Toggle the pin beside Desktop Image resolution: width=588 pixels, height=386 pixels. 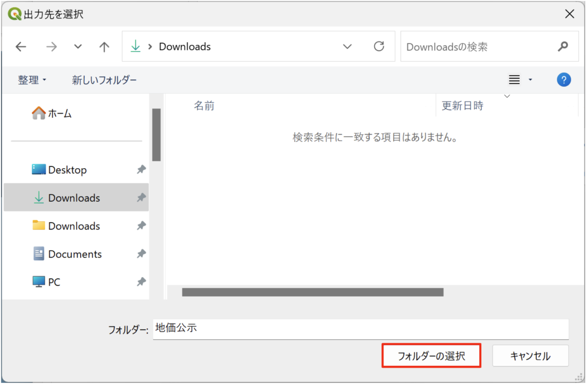click(142, 169)
